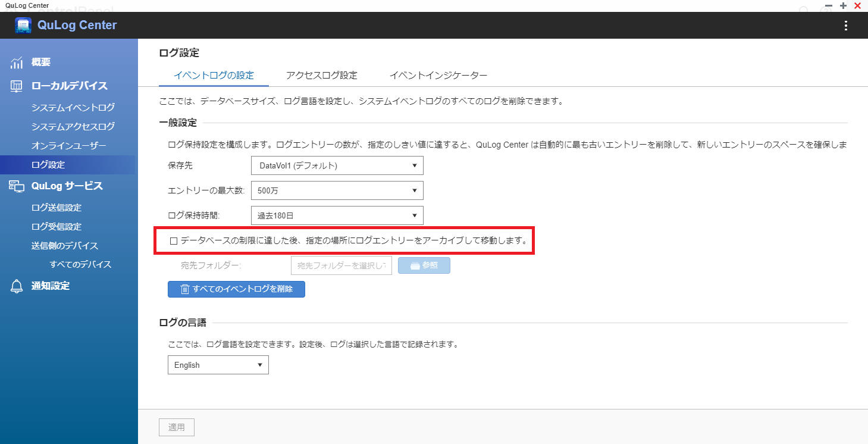Click the ログ設定 page heading
Screen dimensions: 868x444
[179, 53]
